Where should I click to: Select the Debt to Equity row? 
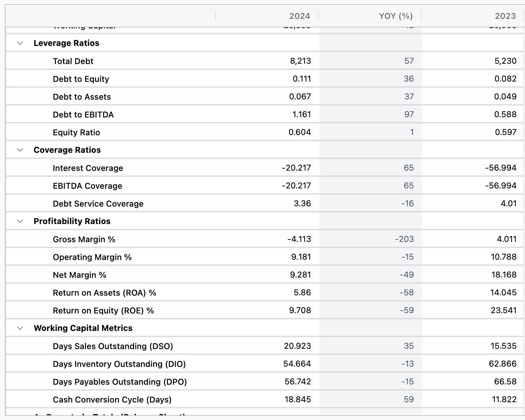81,79
